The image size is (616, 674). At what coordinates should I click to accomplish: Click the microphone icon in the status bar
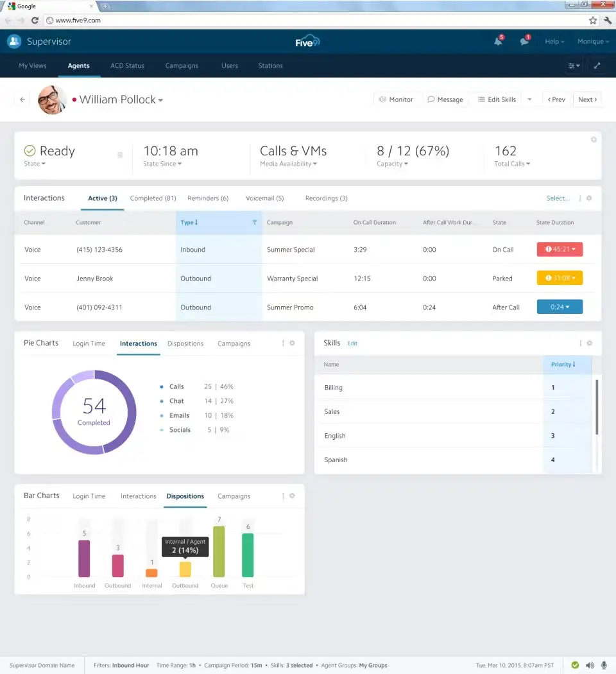604,665
